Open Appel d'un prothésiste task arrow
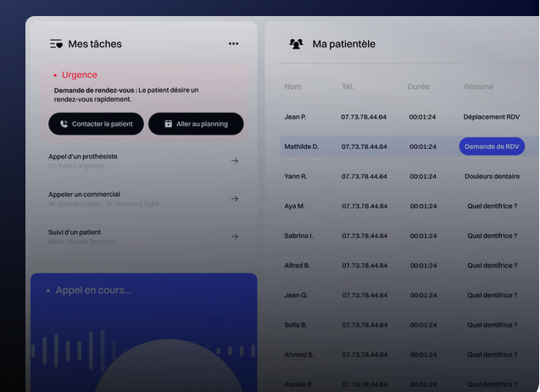The height and width of the screenshot is (392, 540). [235, 161]
